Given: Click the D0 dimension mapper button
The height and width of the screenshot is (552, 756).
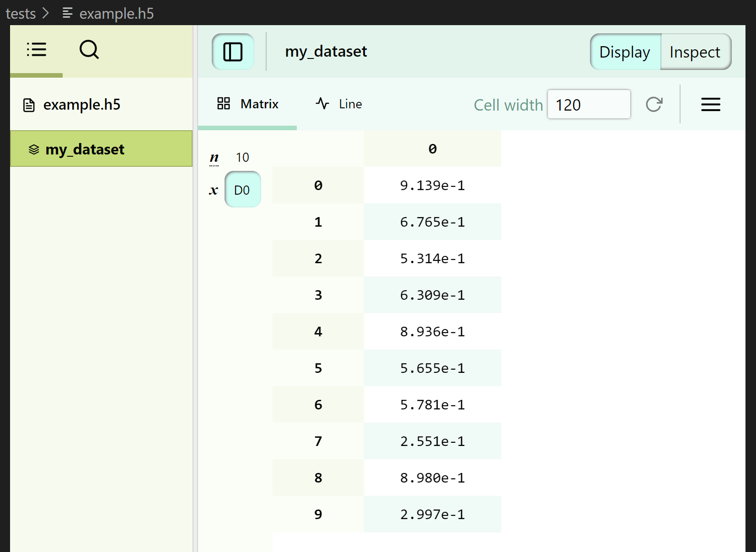Looking at the screenshot, I should pyautogui.click(x=242, y=190).
